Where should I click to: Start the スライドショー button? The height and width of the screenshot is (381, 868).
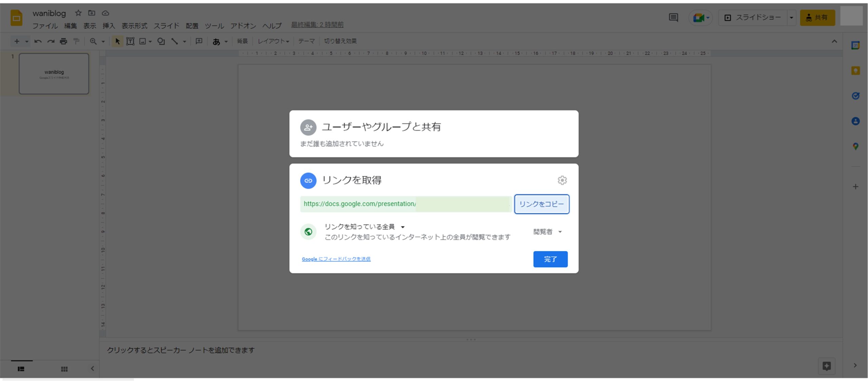(753, 18)
